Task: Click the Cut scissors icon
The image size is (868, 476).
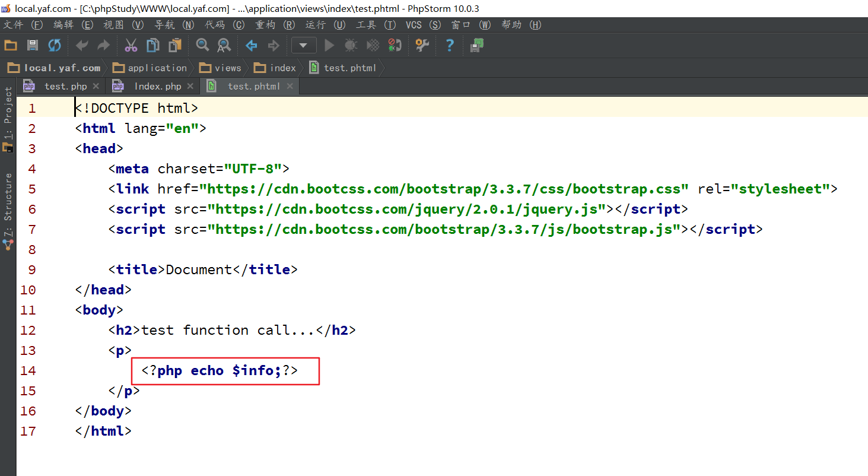Action: (131, 45)
